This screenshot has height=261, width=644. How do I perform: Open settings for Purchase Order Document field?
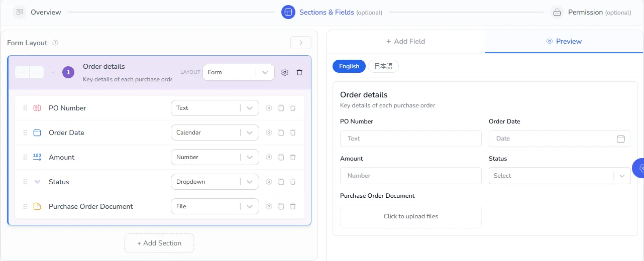[x=269, y=206]
